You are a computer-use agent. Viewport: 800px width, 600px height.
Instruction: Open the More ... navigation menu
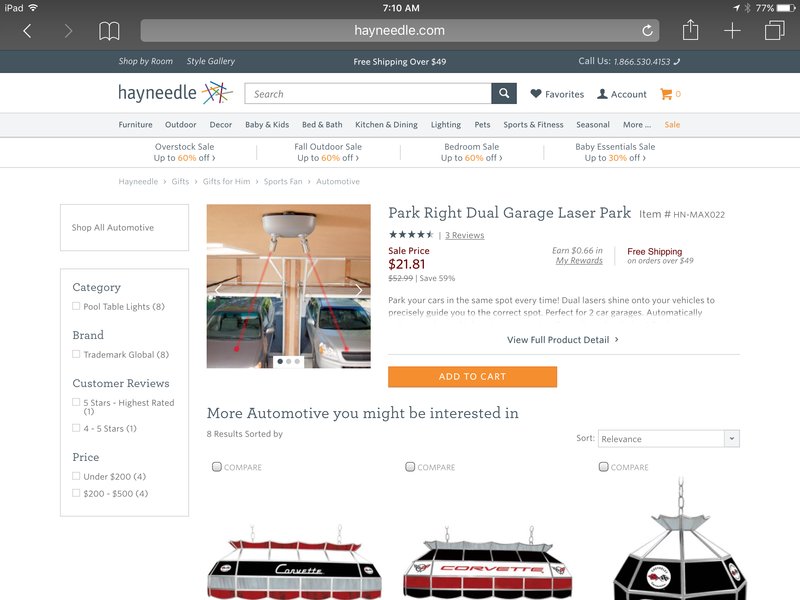coord(637,124)
